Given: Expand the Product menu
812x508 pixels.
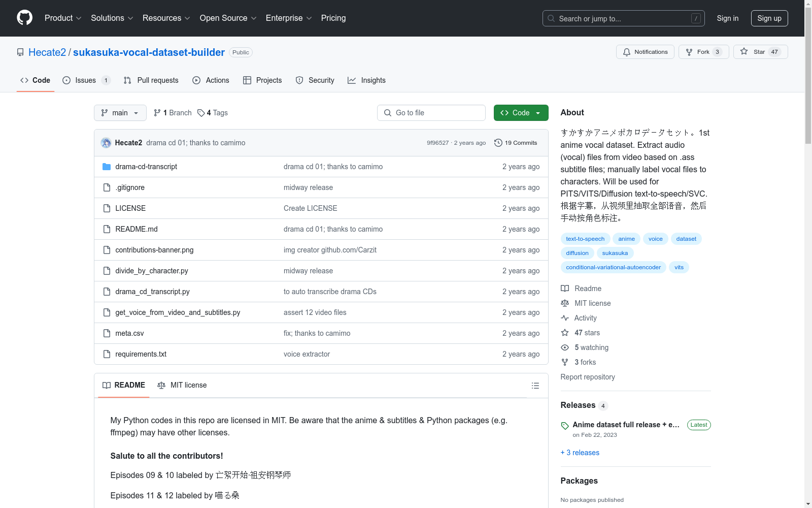Looking at the screenshot, I should [x=63, y=18].
